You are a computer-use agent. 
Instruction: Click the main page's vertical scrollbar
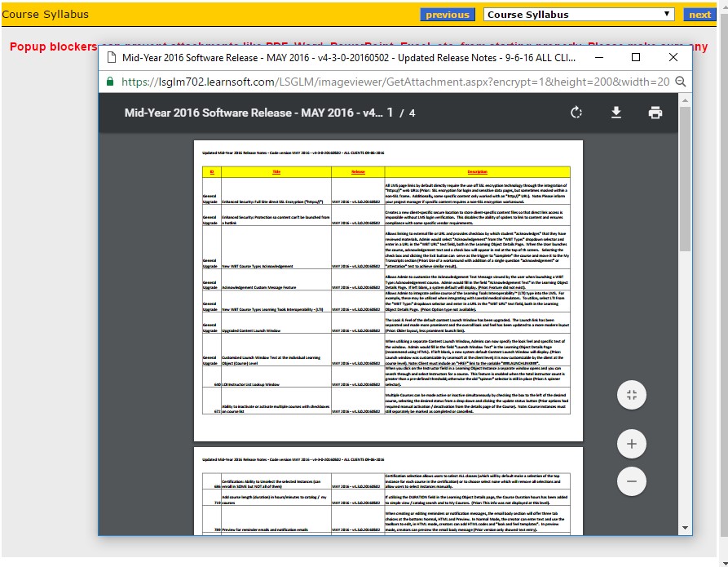(x=722, y=245)
